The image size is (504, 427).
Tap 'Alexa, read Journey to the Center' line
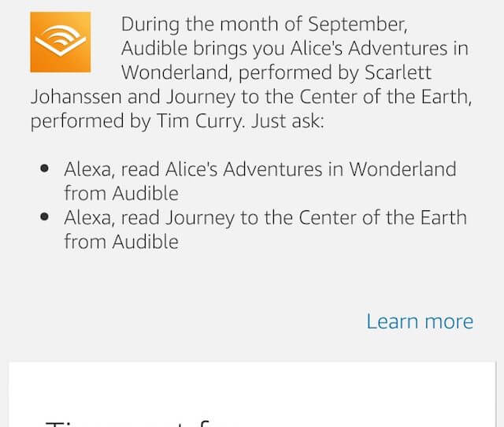pos(265,217)
